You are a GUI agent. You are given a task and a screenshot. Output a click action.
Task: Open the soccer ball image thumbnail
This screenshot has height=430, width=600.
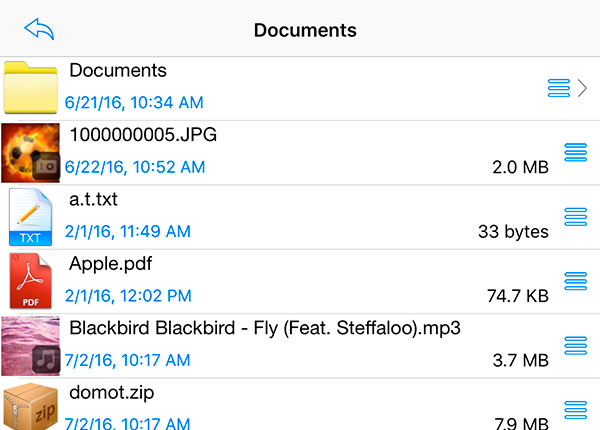click(x=30, y=152)
